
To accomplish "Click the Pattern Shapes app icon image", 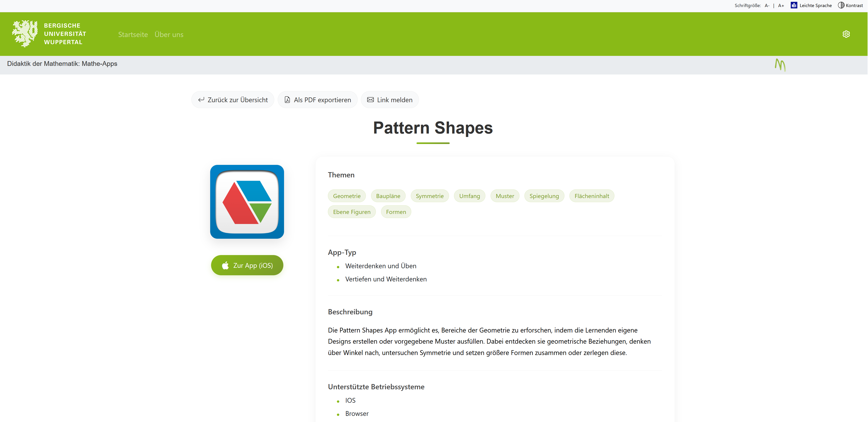I will (247, 201).
